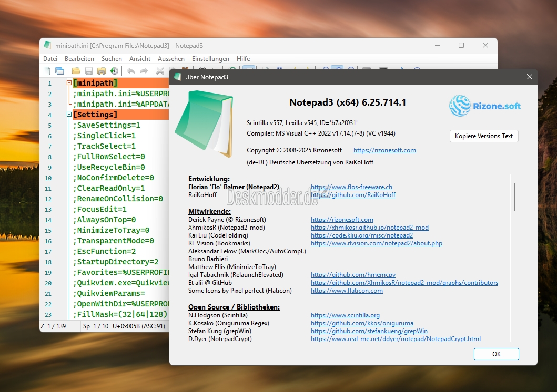Click the Save As folder-with-disk toolbar icon
This screenshot has height=392, width=557.
click(x=102, y=71)
